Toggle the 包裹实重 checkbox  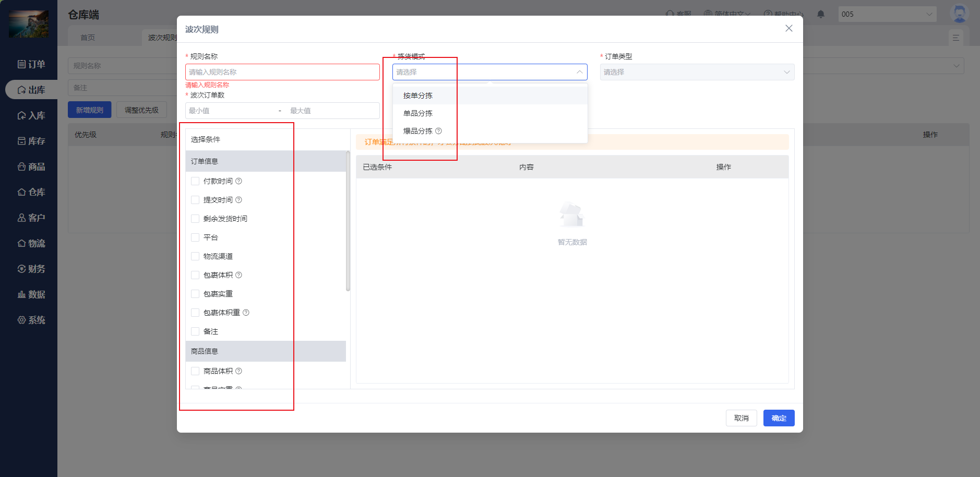tap(195, 294)
